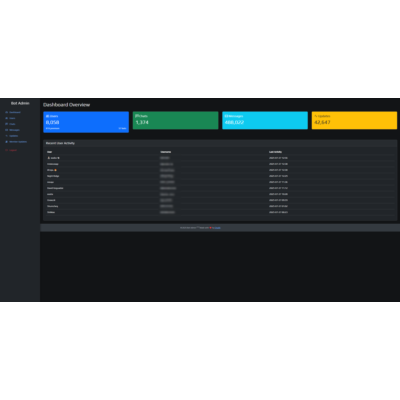This screenshot has width=400, height=400.
Task: Open the cyan Messages stat card
Action: click(x=265, y=120)
